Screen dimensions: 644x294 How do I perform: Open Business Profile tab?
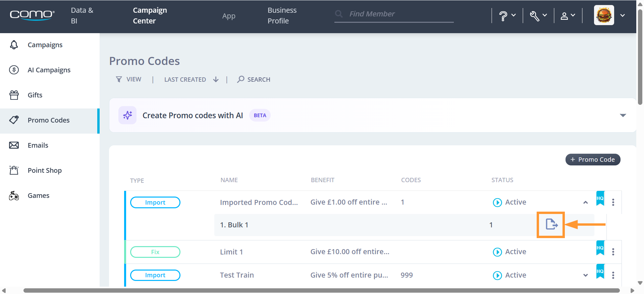282,15
